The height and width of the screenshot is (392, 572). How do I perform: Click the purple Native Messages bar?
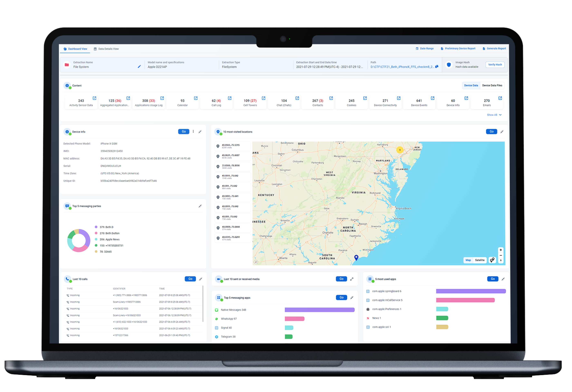tap(320, 310)
